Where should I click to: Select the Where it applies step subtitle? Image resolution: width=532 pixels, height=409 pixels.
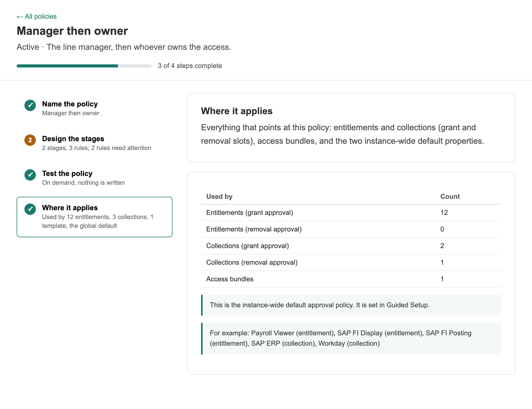point(98,221)
